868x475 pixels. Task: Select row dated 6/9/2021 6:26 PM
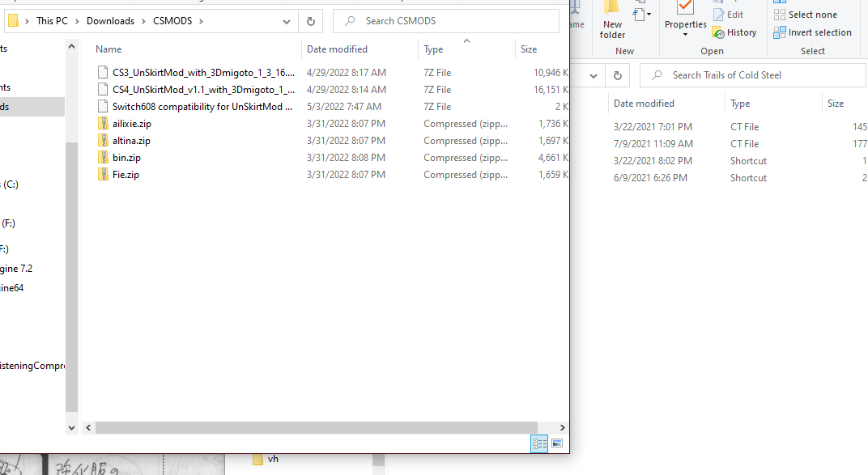[x=738, y=178]
